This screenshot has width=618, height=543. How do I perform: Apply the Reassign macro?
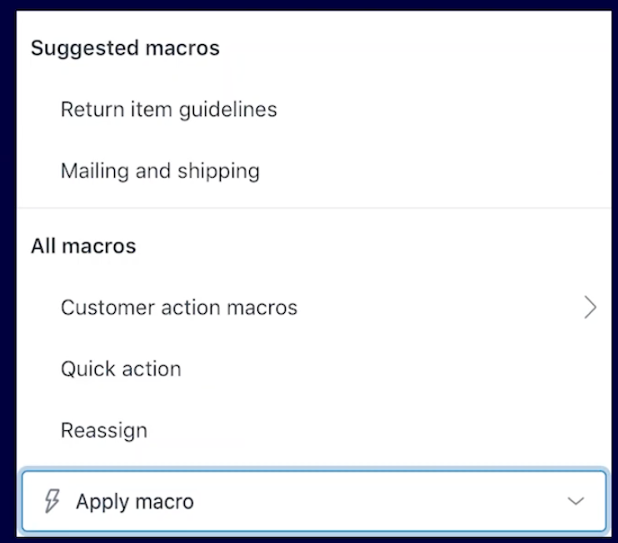coord(314,430)
